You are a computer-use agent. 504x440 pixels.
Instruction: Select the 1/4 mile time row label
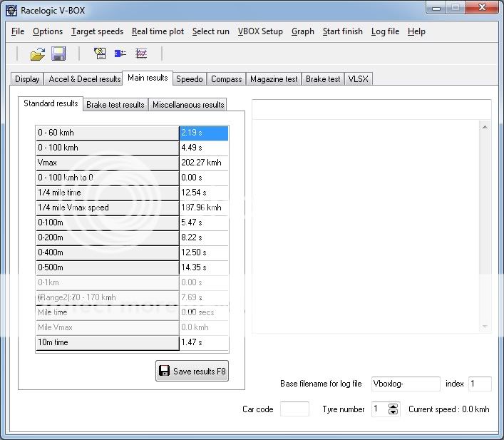pos(107,193)
